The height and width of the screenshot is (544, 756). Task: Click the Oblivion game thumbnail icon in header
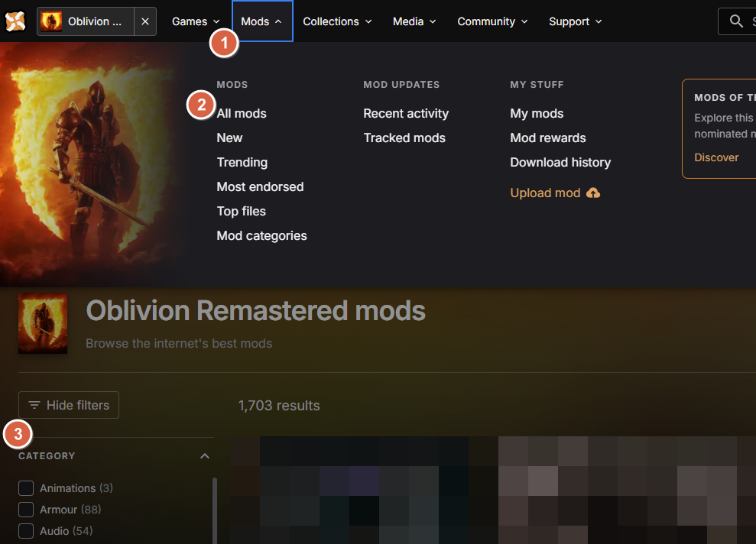click(x=51, y=21)
